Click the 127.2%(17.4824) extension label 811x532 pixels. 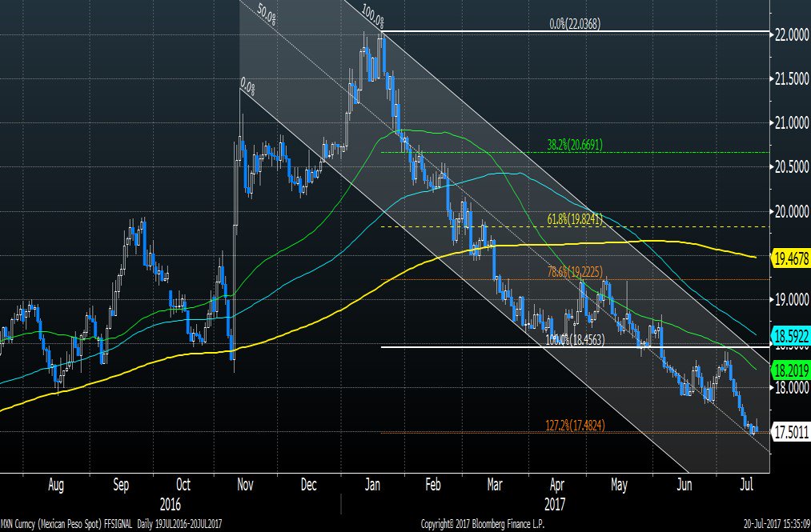(x=575, y=426)
